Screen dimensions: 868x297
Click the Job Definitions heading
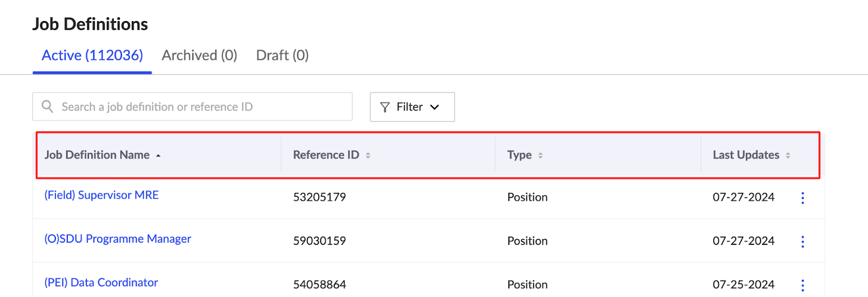(x=90, y=24)
